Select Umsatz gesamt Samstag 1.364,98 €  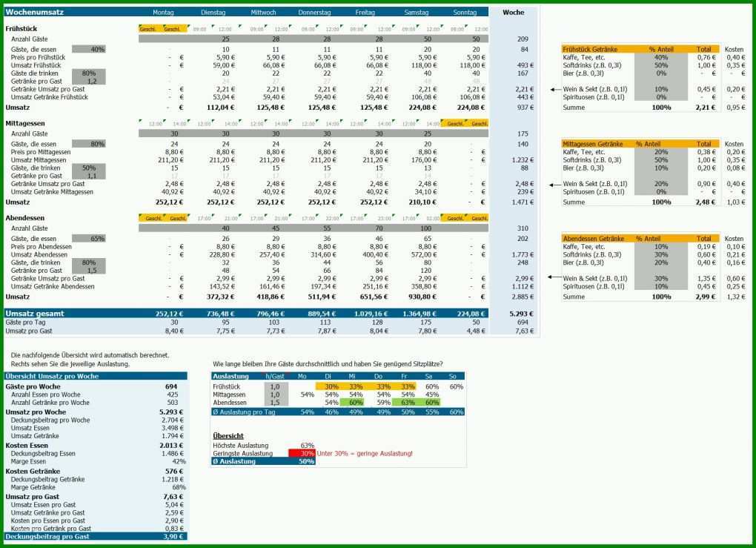[x=420, y=314]
